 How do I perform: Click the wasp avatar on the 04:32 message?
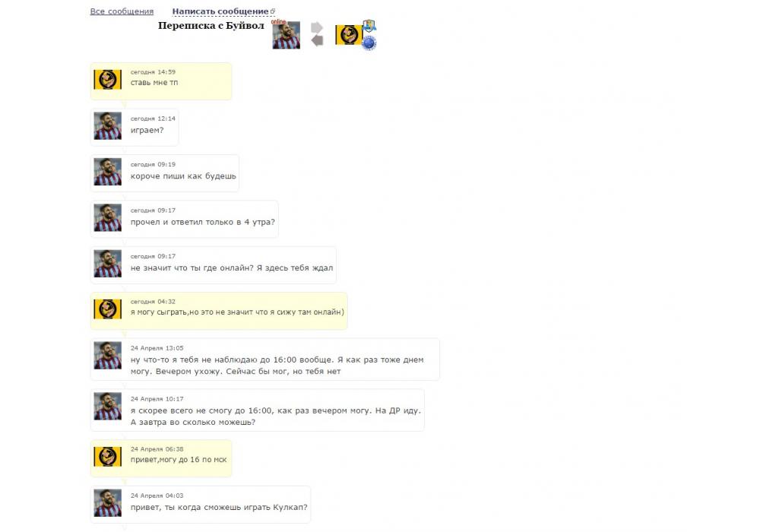click(x=108, y=309)
